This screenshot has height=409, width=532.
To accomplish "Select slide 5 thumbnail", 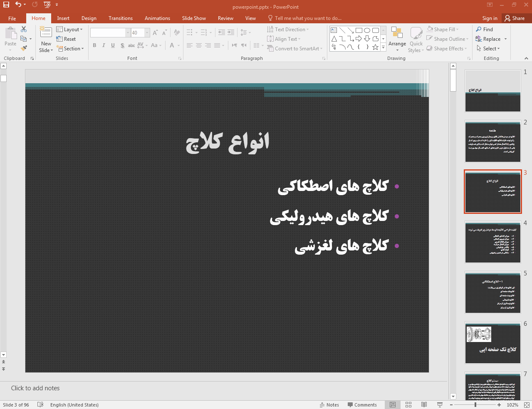I will point(492,292).
